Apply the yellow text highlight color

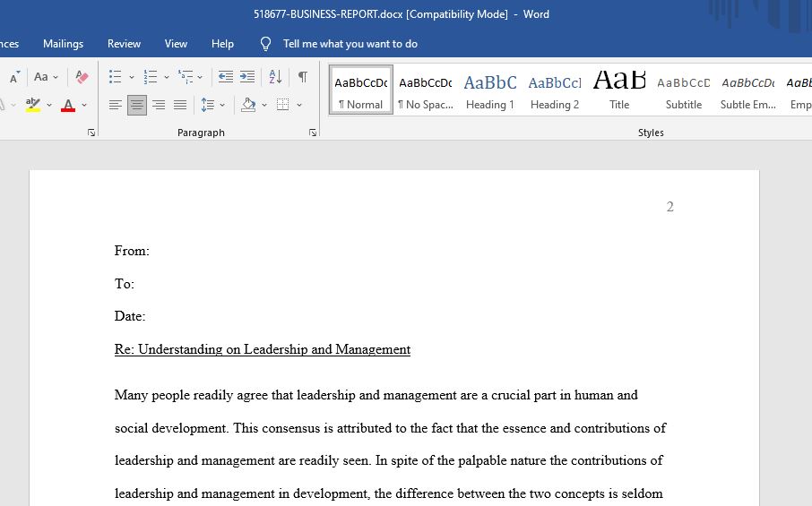(x=33, y=105)
